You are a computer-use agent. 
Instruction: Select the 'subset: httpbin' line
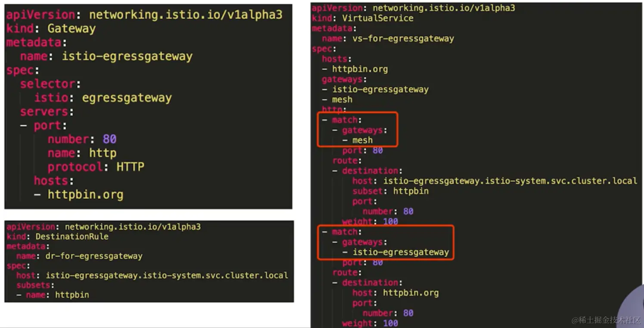click(391, 191)
